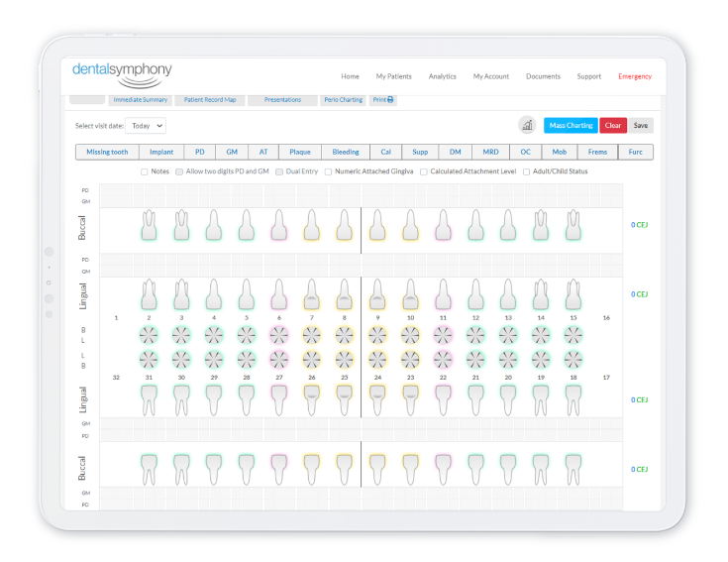Select lower lingual tooth 31 icon
The width and height of the screenshot is (728, 562).
(149, 398)
